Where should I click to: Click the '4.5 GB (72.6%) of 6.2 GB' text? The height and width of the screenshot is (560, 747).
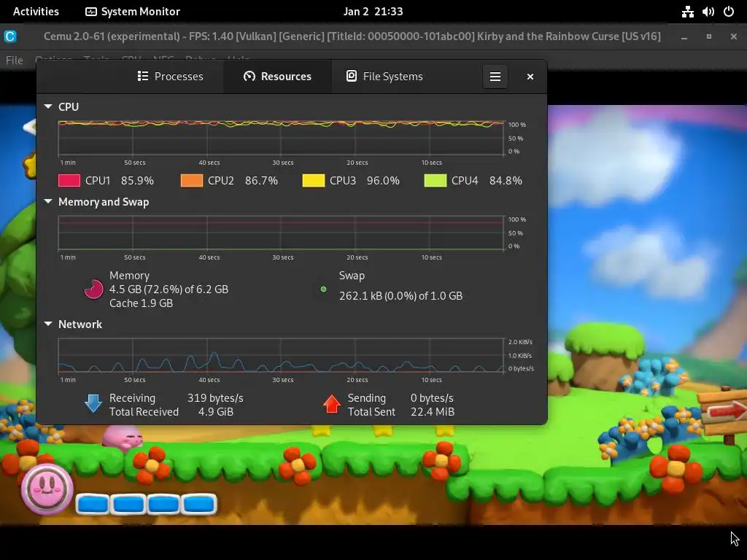point(169,289)
